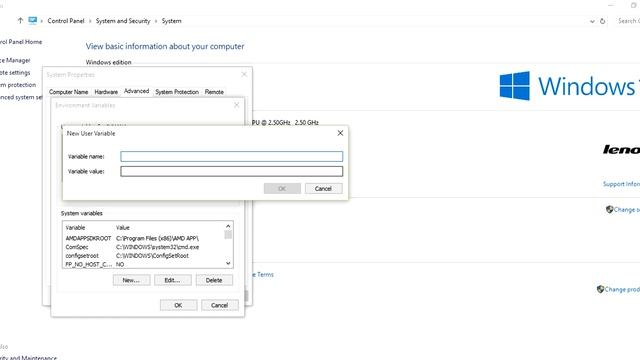
Task: Click the Refresh icon in address bar
Action: (602, 21)
